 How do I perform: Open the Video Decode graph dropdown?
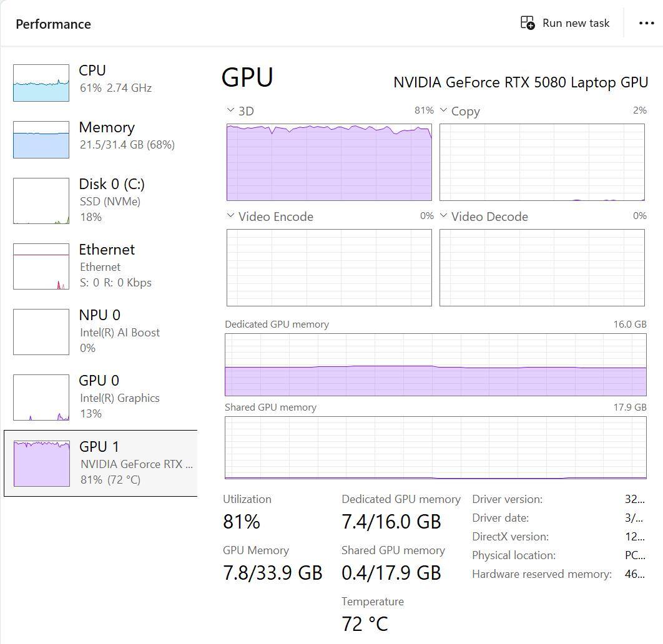[444, 216]
